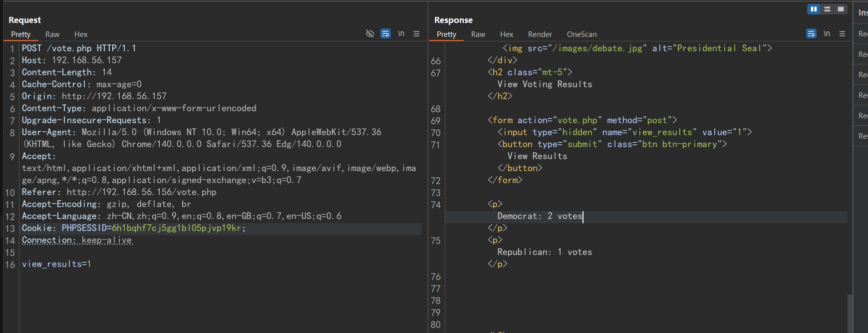Image resolution: width=868 pixels, height=333 pixels.
Task: Open the Raw tab in Response
Action: 478,34
